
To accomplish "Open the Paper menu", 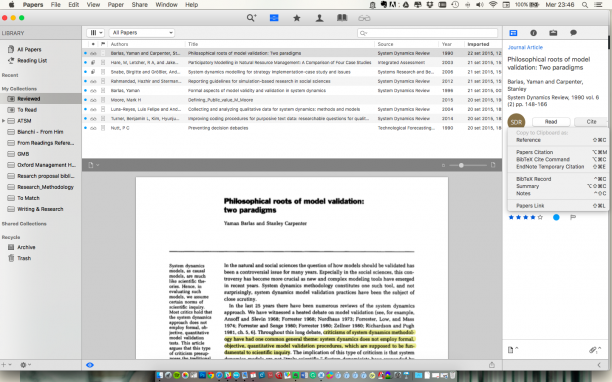I will (x=116, y=5).
